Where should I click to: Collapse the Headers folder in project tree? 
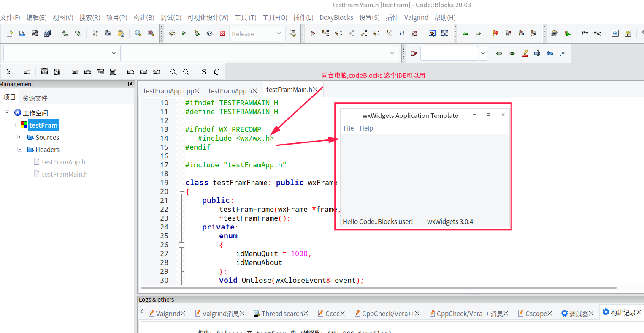coord(19,149)
